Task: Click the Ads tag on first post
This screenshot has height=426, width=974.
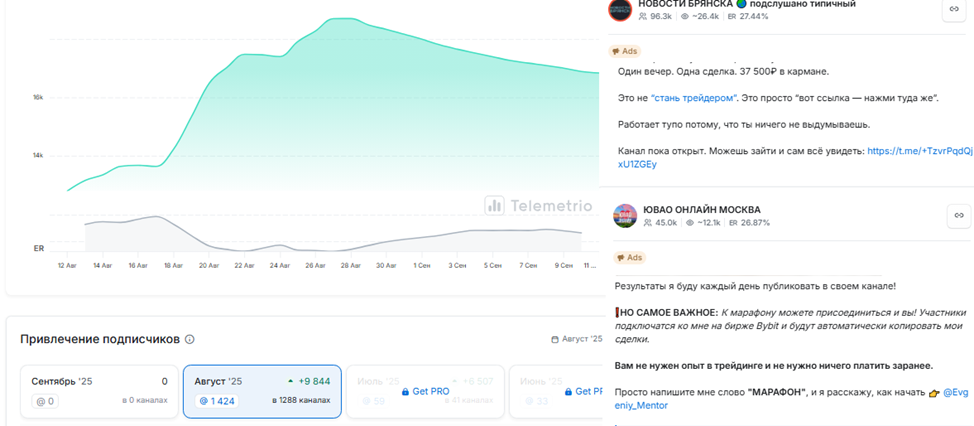Action: click(x=625, y=51)
